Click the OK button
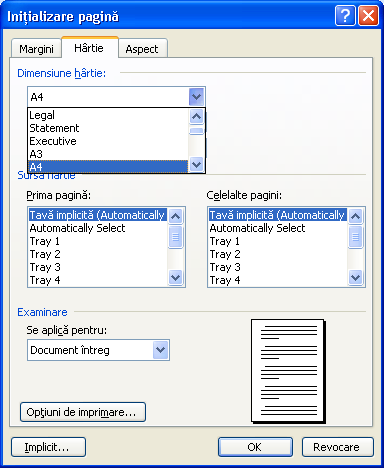The image size is (384, 468). (x=255, y=447)
